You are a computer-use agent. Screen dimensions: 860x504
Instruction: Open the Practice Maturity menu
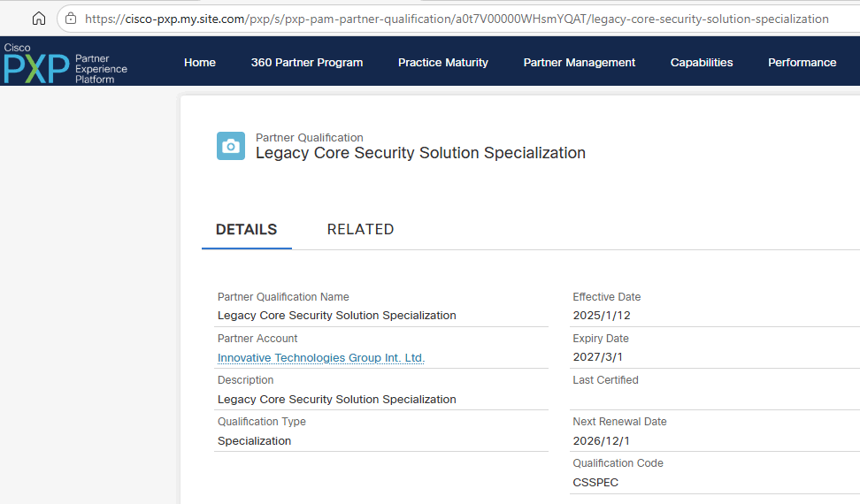443,63
